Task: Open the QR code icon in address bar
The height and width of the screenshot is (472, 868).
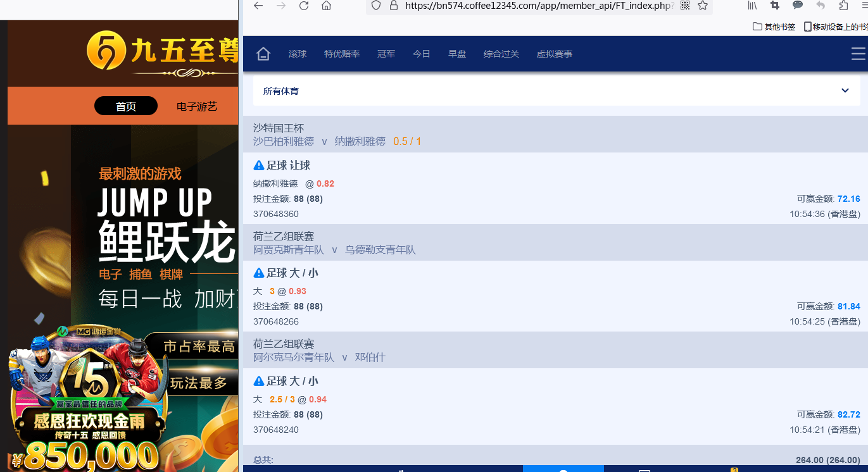Action: [x=684, y=6]
